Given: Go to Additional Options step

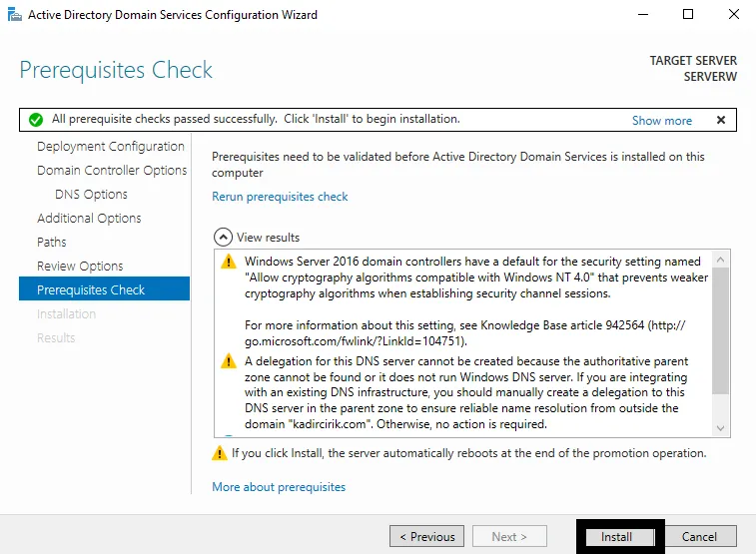Looking at the screenshot, I should point(89,219).
